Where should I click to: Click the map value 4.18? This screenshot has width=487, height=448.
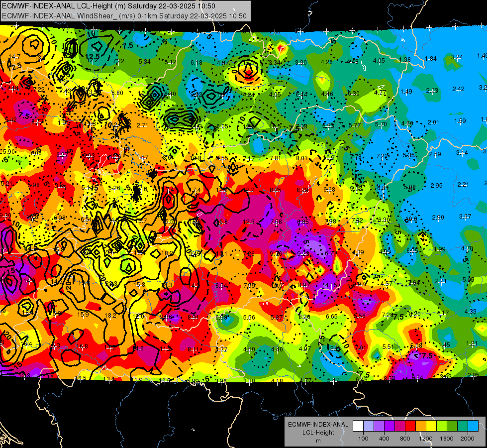(x=277, y=381)
